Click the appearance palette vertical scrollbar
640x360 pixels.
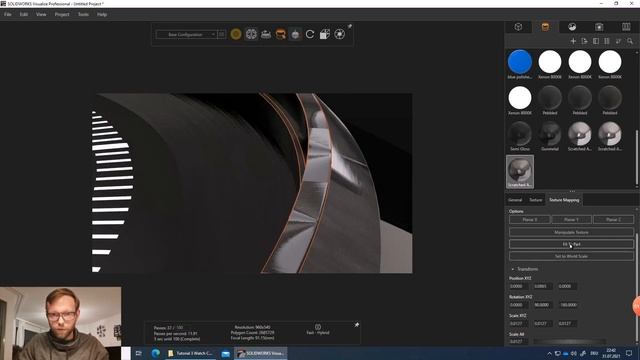(637, 157)
